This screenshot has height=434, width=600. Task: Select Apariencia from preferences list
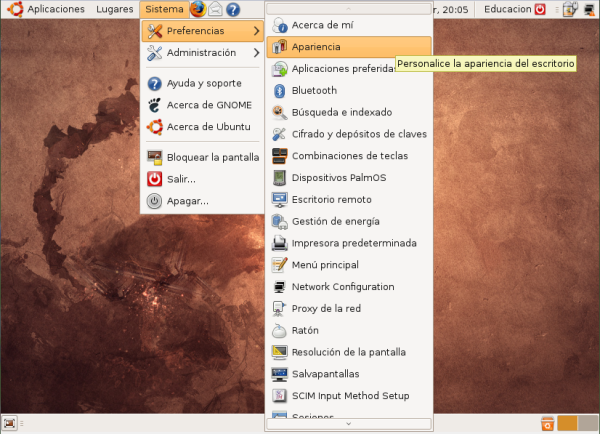(x=316, y=47)
